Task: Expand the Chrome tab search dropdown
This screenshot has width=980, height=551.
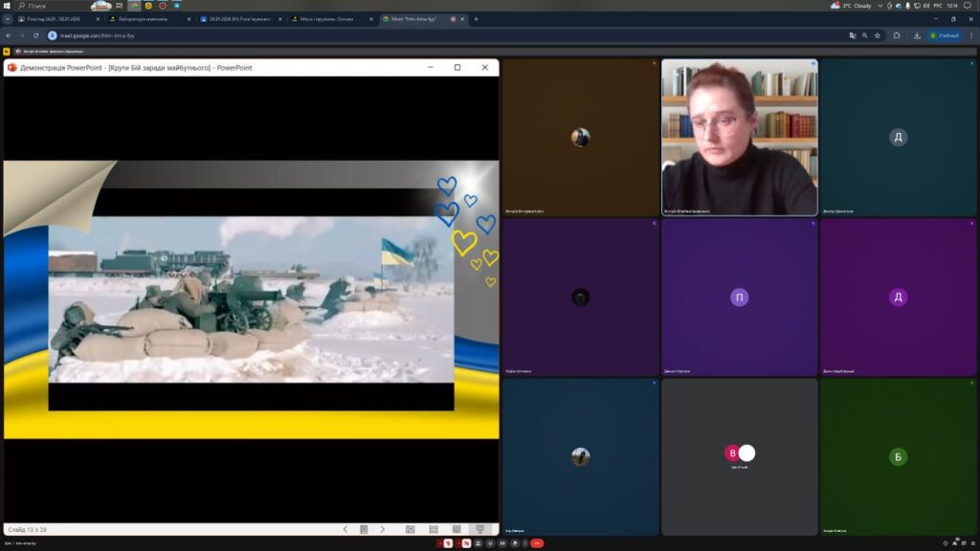Action: [9, 19]
